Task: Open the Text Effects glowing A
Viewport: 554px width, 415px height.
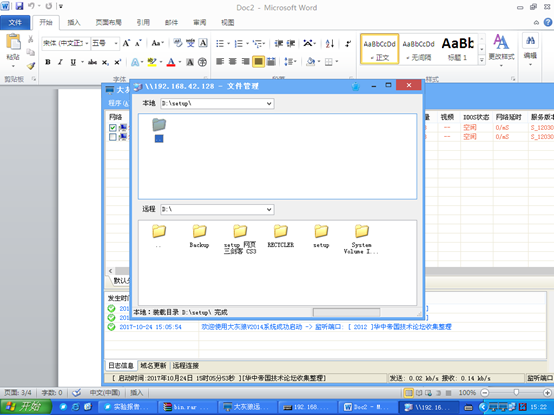Action: (135, 62)
